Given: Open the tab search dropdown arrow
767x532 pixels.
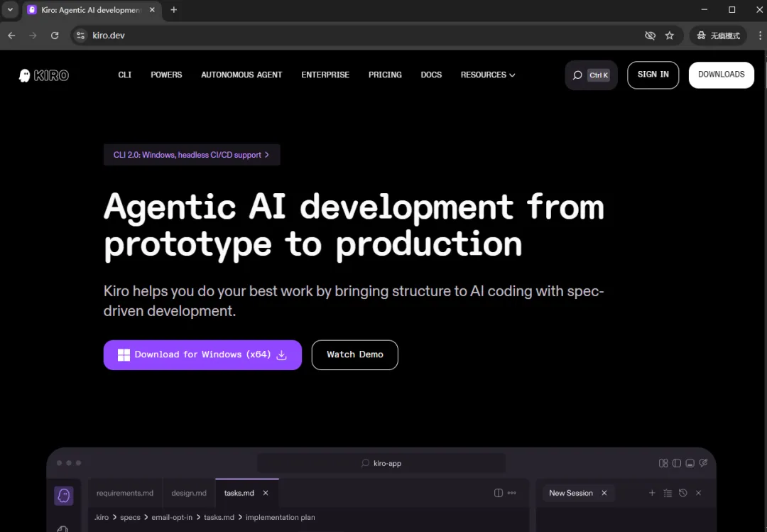Looking at the screenshot, I should [x=10, y=10].
